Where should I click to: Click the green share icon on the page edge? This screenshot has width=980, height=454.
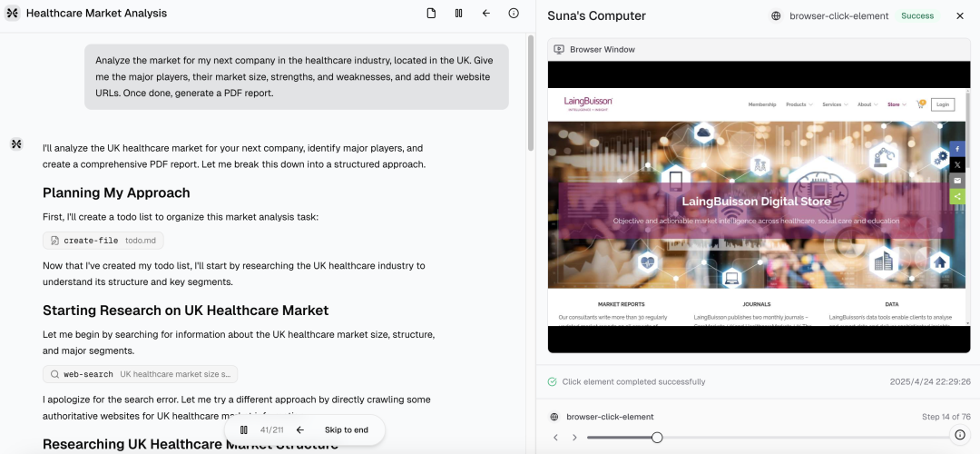point(957,196)
